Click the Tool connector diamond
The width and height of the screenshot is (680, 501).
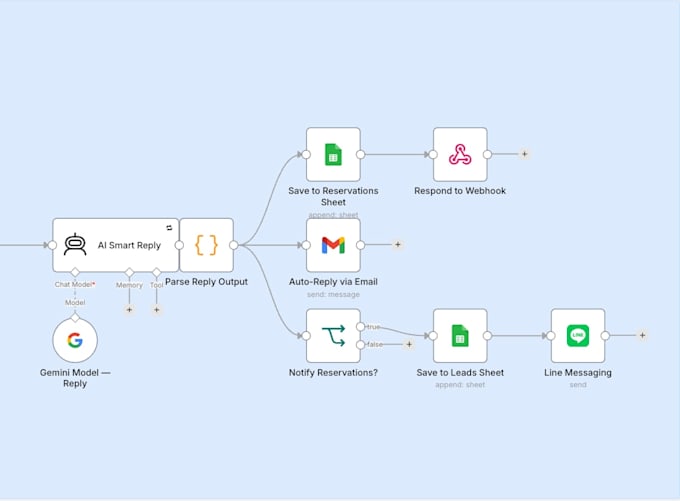157,272
